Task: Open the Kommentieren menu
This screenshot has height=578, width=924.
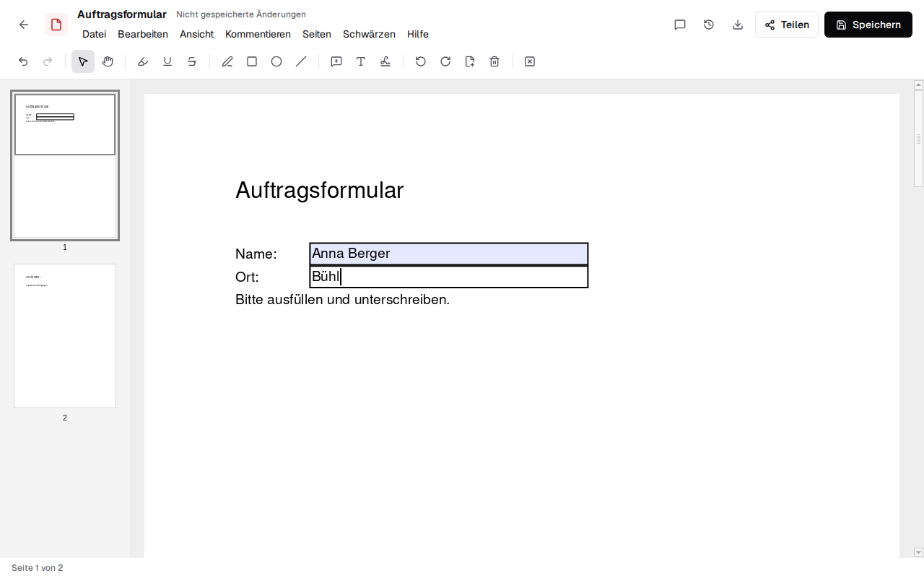Action: (258, 34)
